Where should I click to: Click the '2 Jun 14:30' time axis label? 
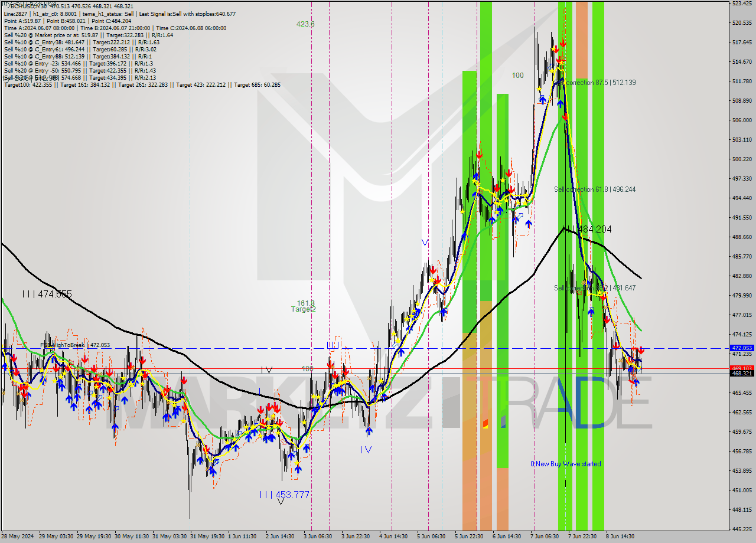(x=281, y=537)
